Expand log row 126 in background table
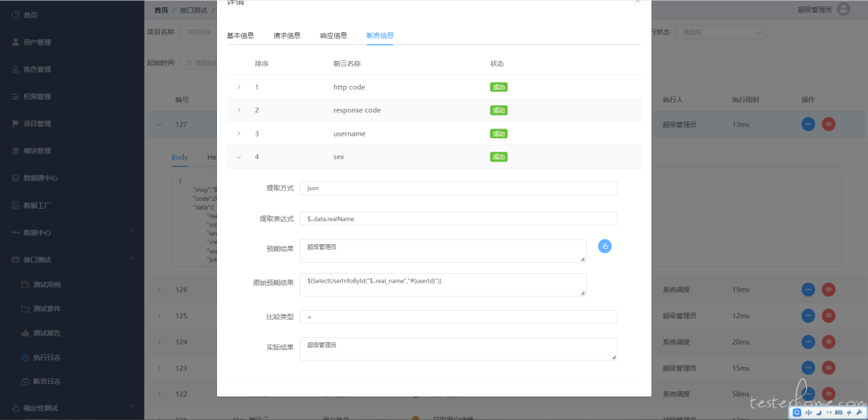Screen dimensions: 868x420 [x=159, y=289]
